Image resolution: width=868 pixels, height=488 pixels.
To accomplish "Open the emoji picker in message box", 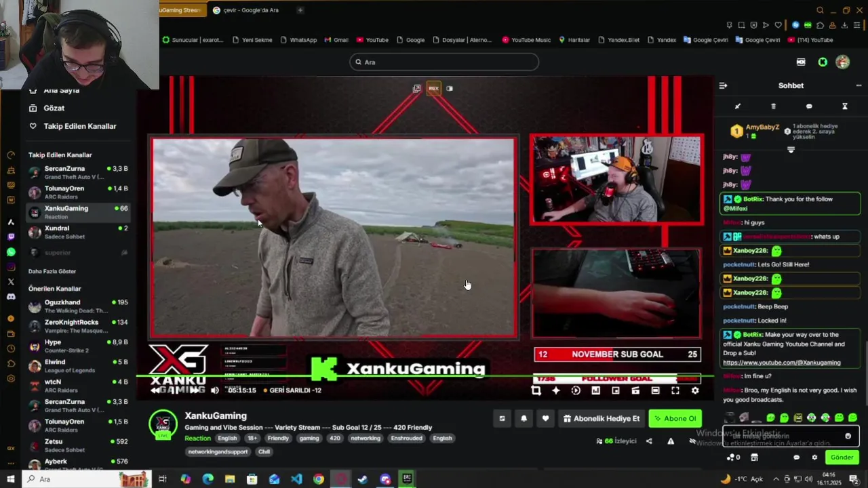I will click(x=848, y=436).
